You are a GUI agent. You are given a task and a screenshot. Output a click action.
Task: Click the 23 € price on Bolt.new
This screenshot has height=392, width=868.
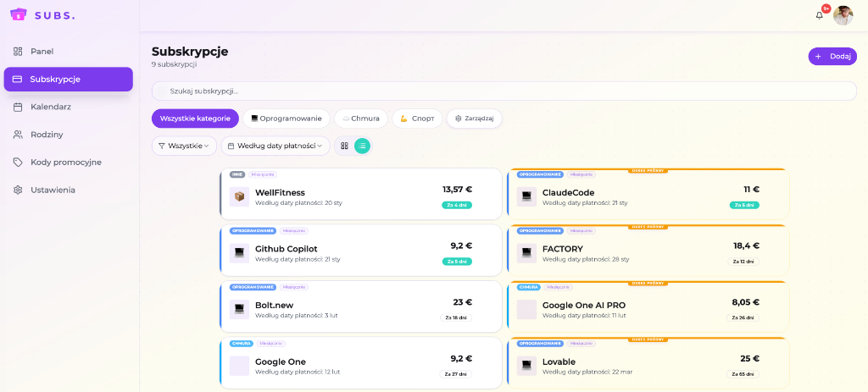[462, 302]
